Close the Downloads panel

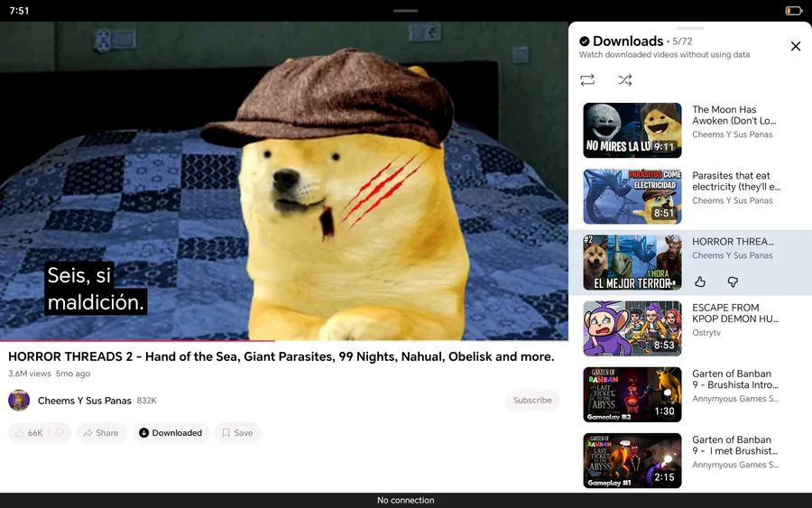point(796,46)
